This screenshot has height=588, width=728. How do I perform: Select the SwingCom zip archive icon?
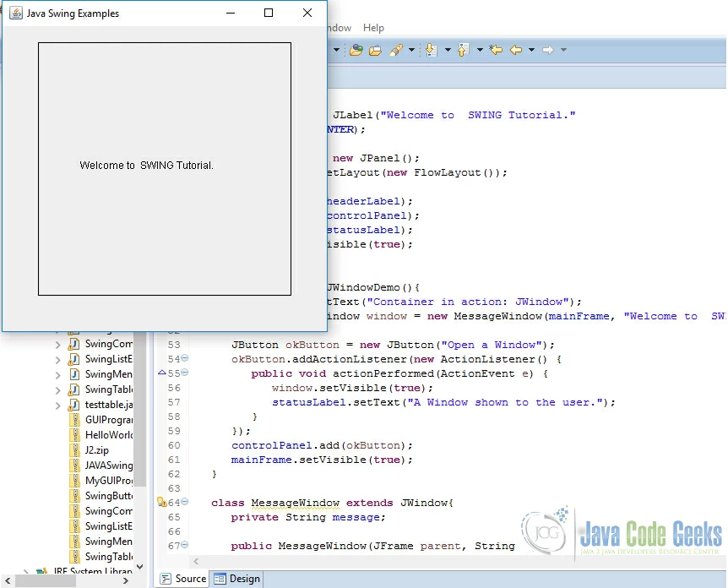coord(74,511)
